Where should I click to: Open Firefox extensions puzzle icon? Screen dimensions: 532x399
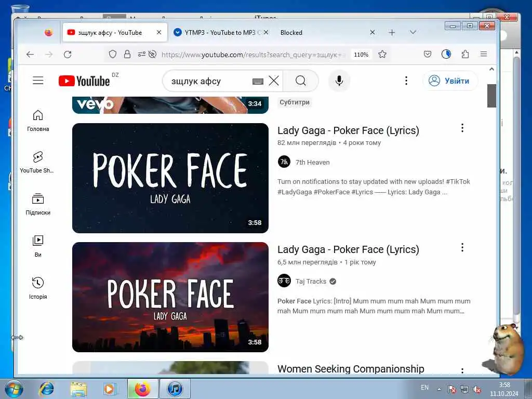(x=465, y=54)
